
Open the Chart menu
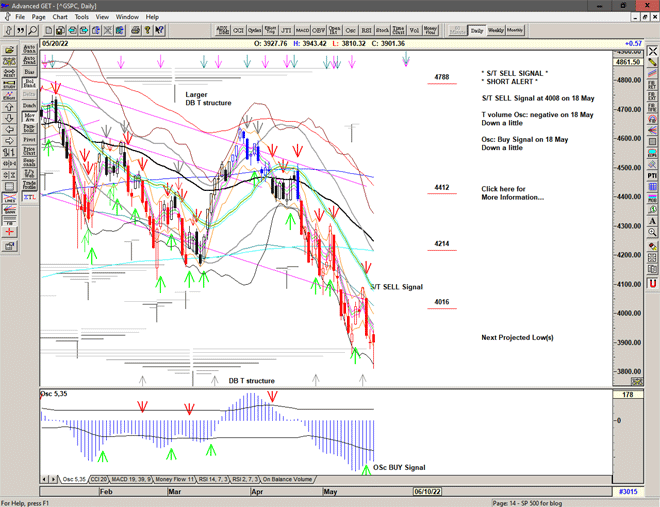click(60, 17)
